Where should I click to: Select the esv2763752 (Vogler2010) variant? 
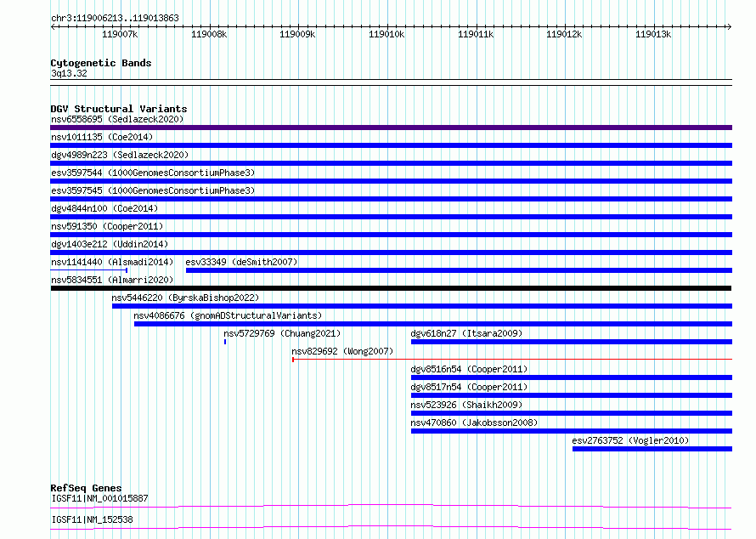pos(630,440)
